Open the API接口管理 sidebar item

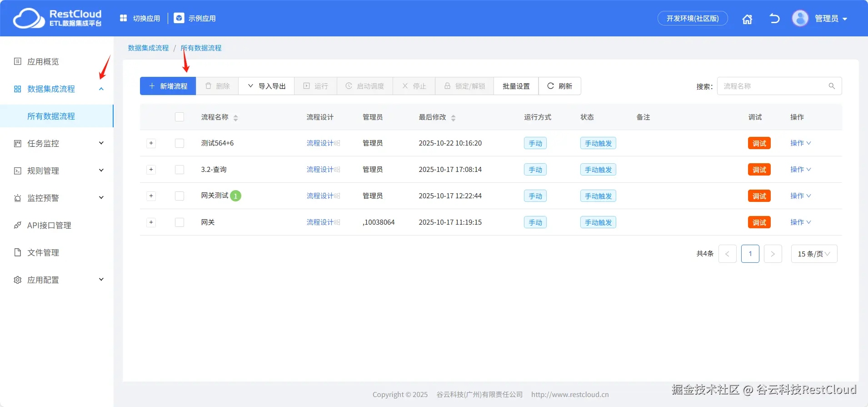(49, 225)
